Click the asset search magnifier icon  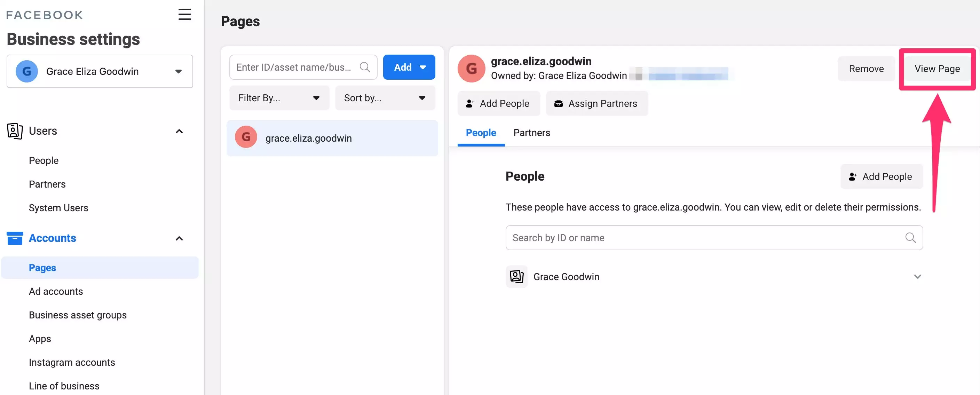point(364,68)
